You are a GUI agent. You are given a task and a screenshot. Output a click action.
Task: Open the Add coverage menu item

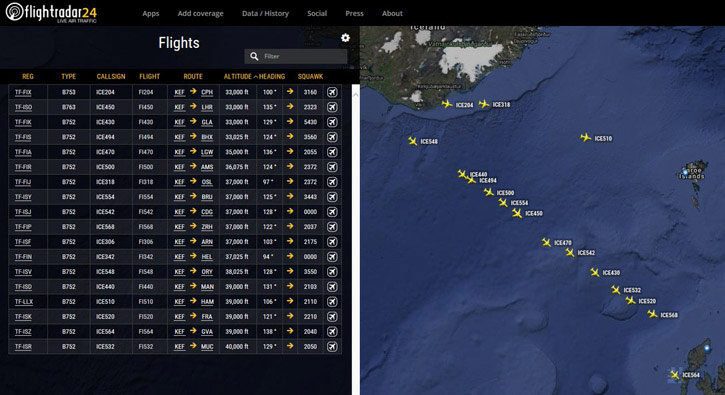(201, 13)
